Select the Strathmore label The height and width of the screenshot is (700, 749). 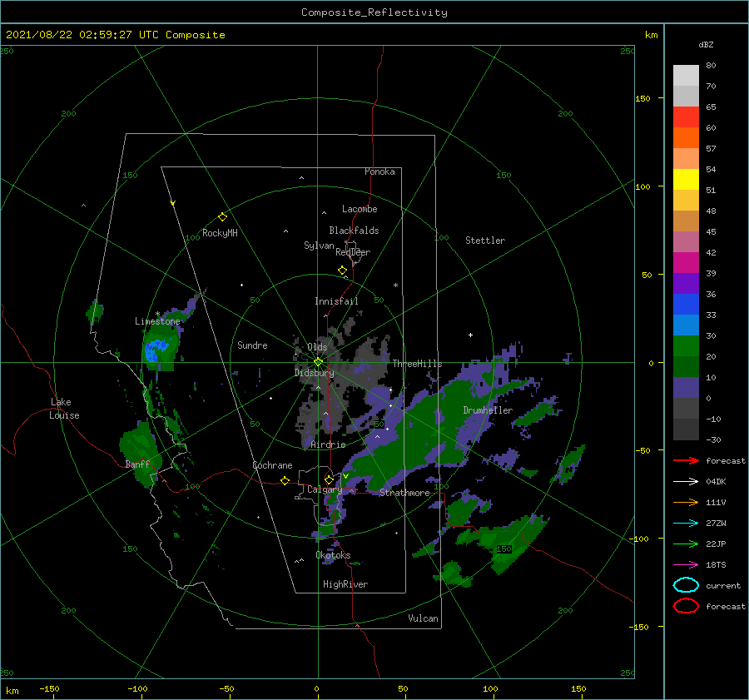(x=404, y=493)
